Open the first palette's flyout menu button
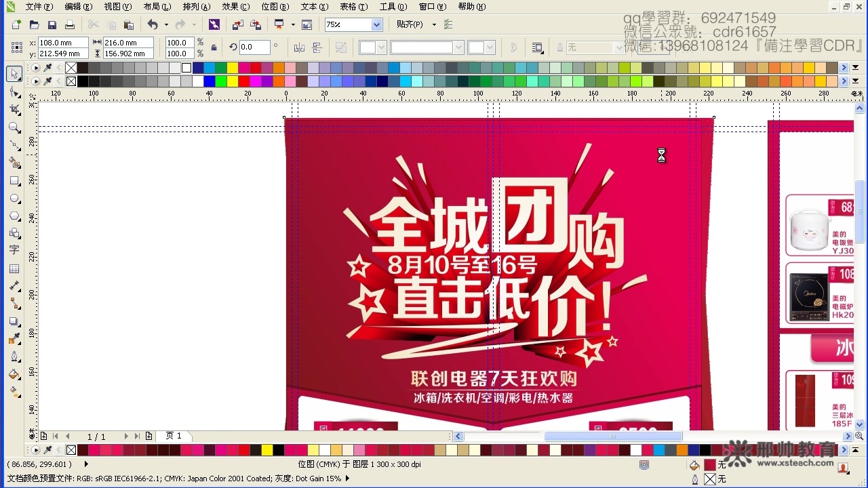 [x=36, y=68]
